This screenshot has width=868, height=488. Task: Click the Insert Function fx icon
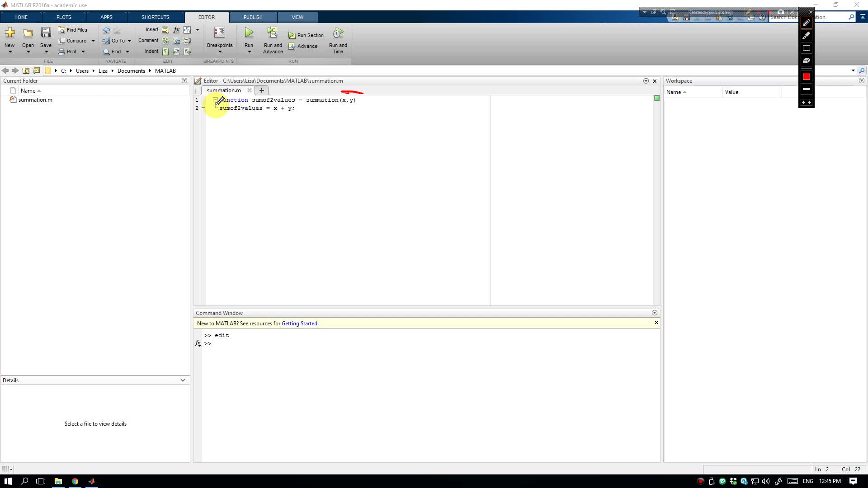point(176,30)
